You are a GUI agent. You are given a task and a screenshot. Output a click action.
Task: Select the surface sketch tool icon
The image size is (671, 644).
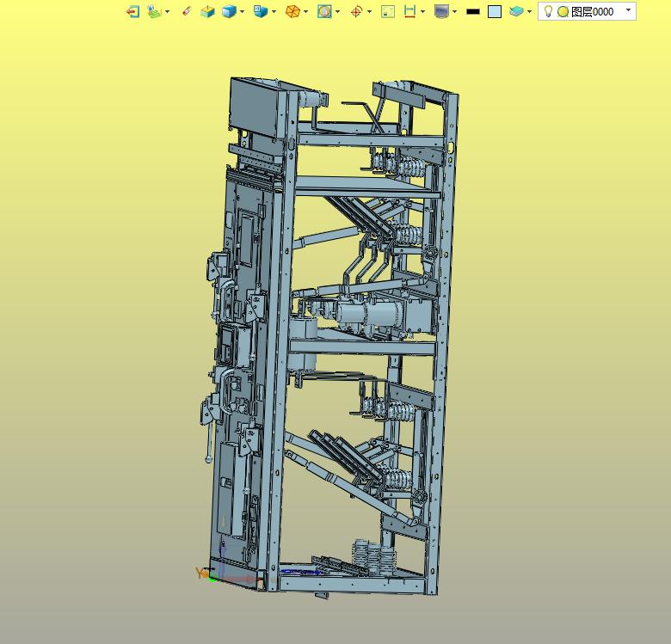[154, 11]
